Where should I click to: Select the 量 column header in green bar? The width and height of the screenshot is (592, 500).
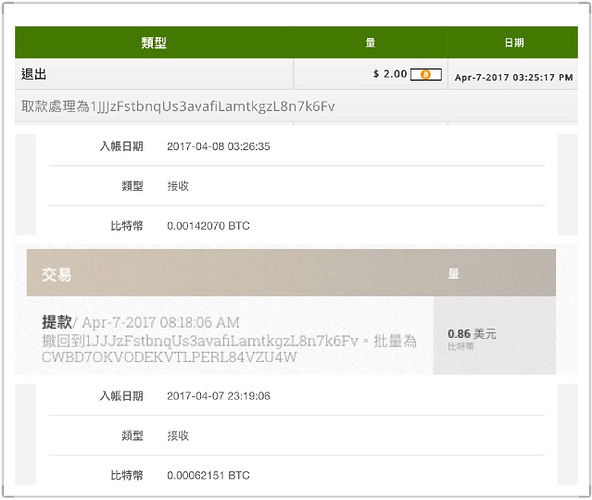pos(370,43)
